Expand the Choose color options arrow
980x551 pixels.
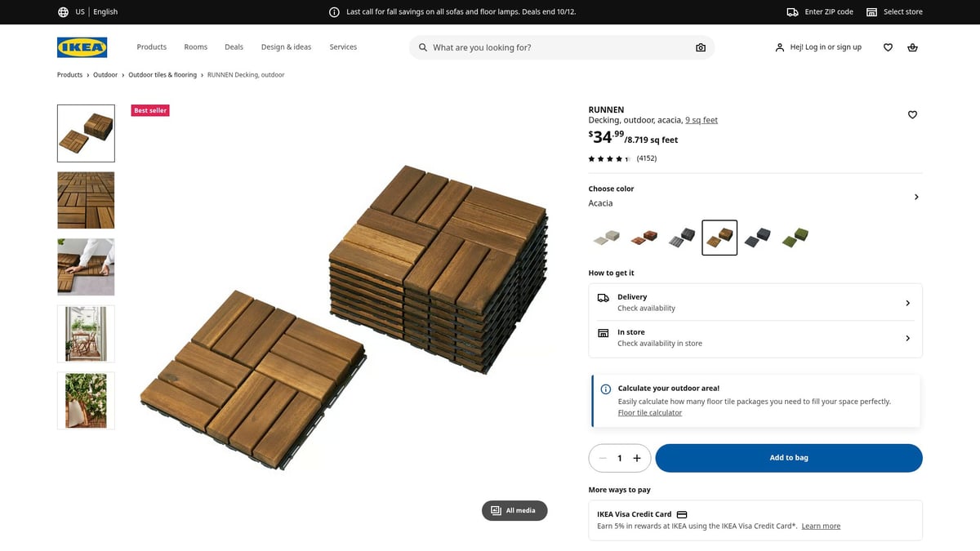[915, 197]
